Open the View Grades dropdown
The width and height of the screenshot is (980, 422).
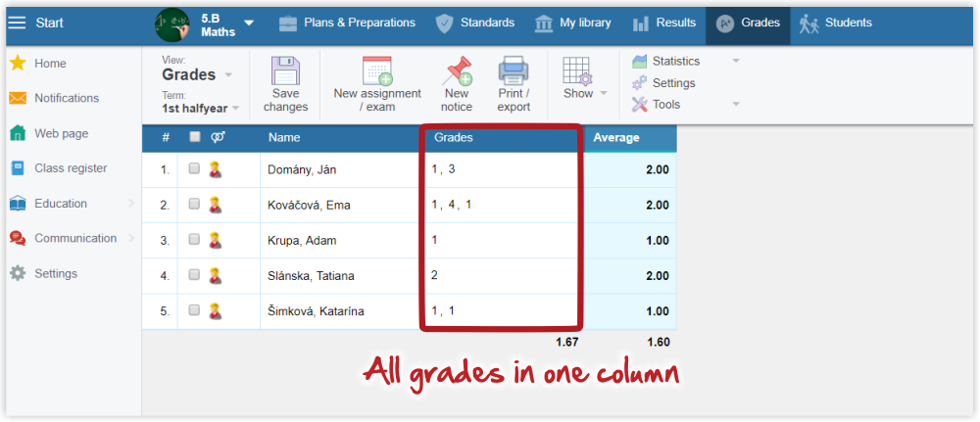point(197,75)
